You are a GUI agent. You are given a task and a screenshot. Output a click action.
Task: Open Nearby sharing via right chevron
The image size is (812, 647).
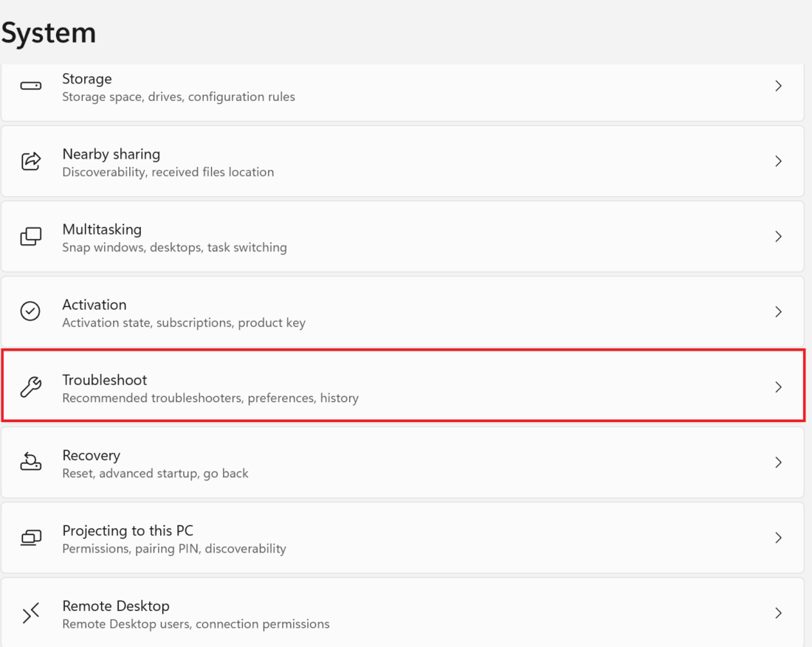coord(778,162)
